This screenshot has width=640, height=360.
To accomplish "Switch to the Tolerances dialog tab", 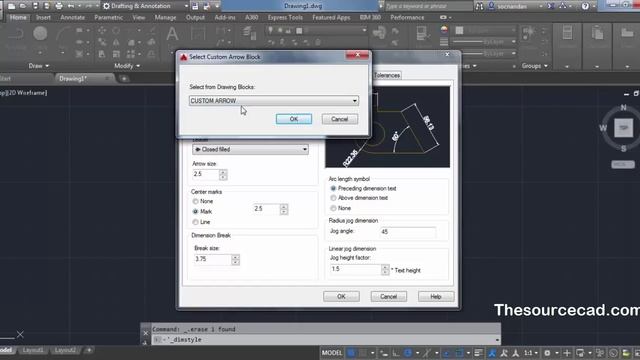I will [x=387, y=75].
